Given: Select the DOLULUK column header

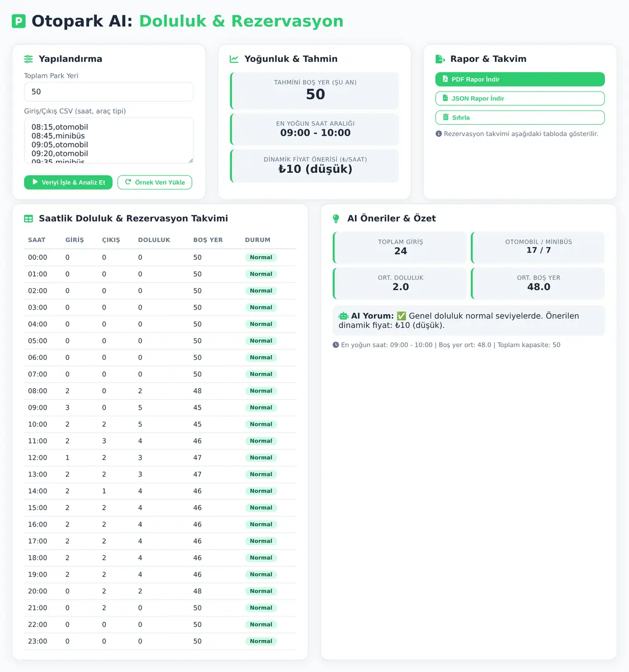Looking at the screenshot, I should (x=154, y=240).
